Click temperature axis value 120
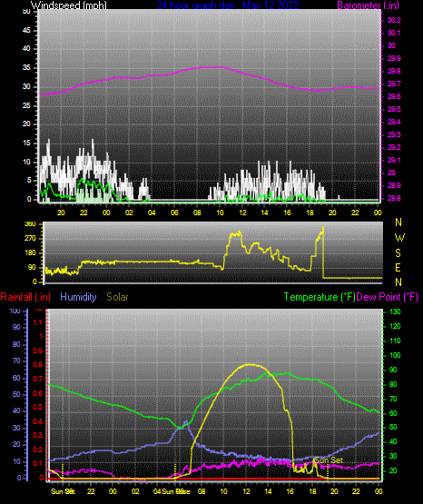 pyautogui.click(x=395, y=327)
